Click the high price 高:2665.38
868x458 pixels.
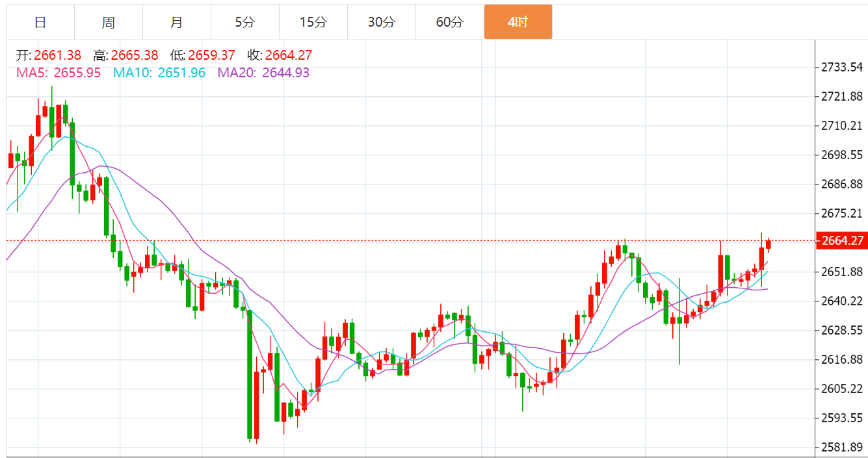pyautogui.click(x=125, y=56)
